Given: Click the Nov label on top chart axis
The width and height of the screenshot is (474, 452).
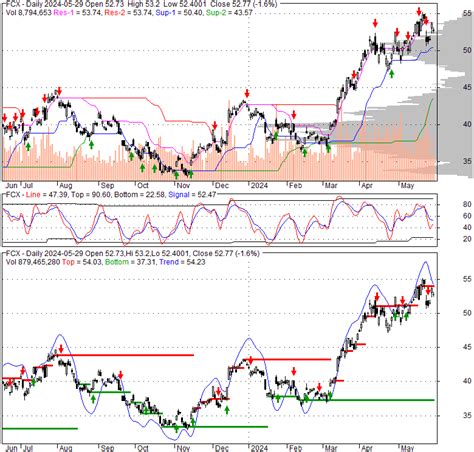Looking at the screenshot, I should pos(183,185).
